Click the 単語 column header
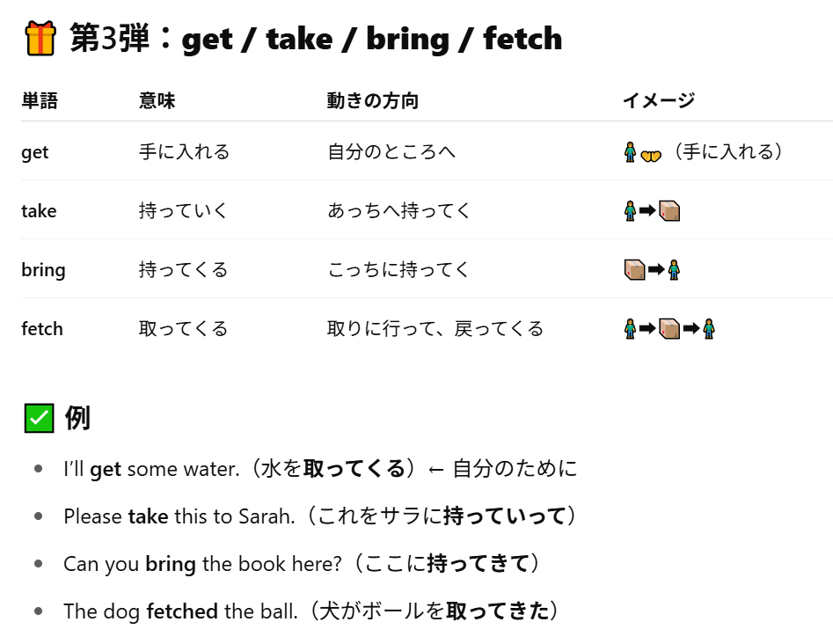This screenshot has height=644, width=833. [40, 101]
